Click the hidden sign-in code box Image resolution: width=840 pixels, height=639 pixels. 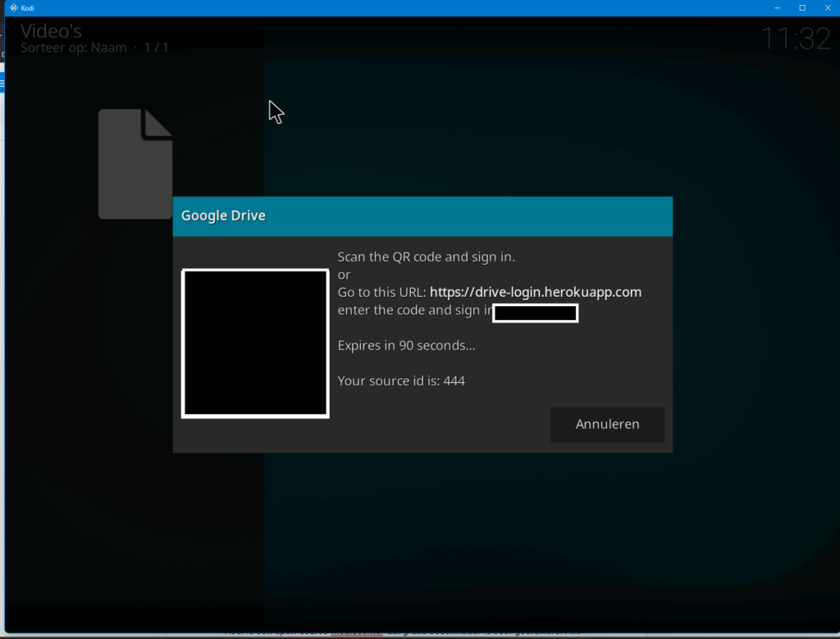coord(535,313)
